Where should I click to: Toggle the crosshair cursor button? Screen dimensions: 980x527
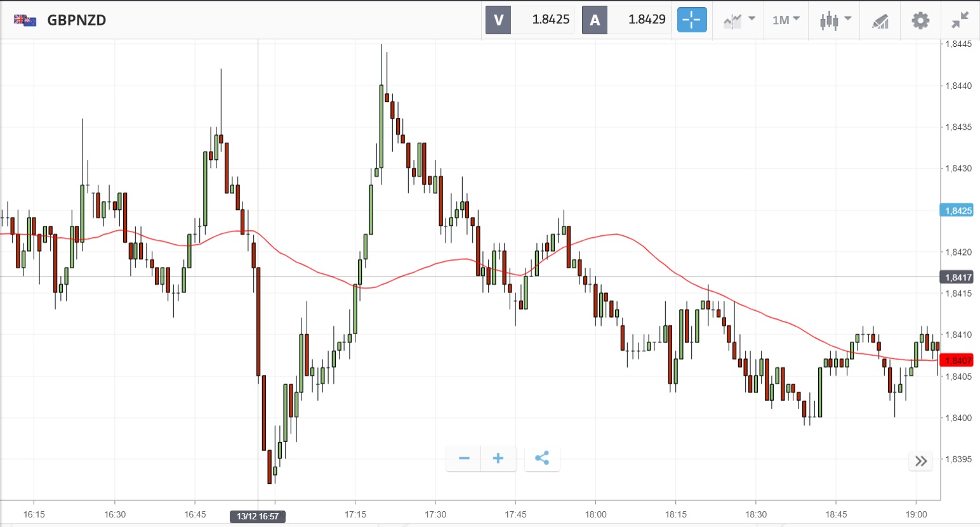[691, 20]
